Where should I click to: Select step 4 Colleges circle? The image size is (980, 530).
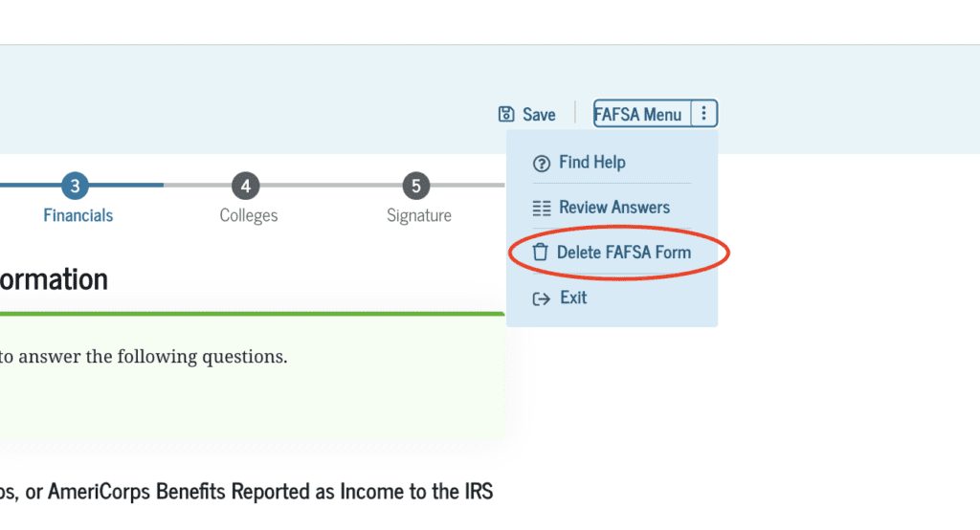[246, 186]
